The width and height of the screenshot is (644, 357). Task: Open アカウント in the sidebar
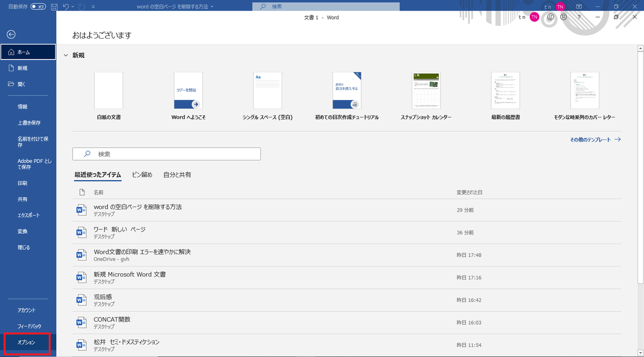coord(28,310)
